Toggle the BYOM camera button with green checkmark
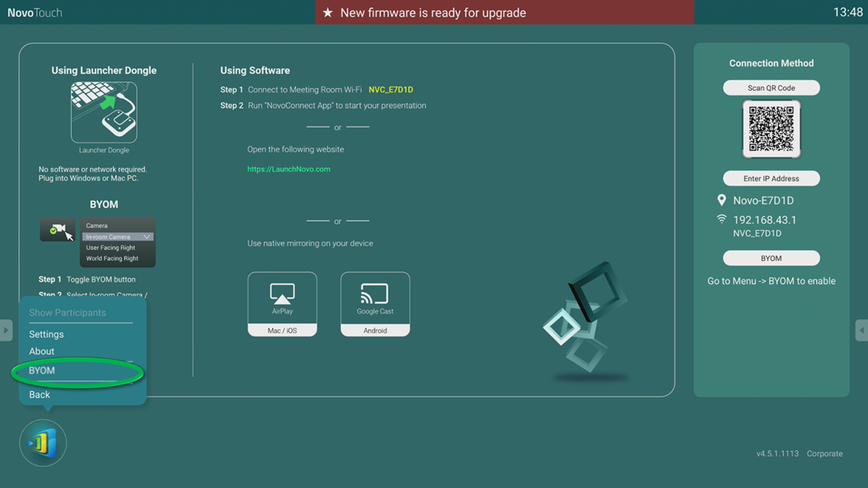Image resolution: width=868 pixels, height=488 pixels. [57, 231]
